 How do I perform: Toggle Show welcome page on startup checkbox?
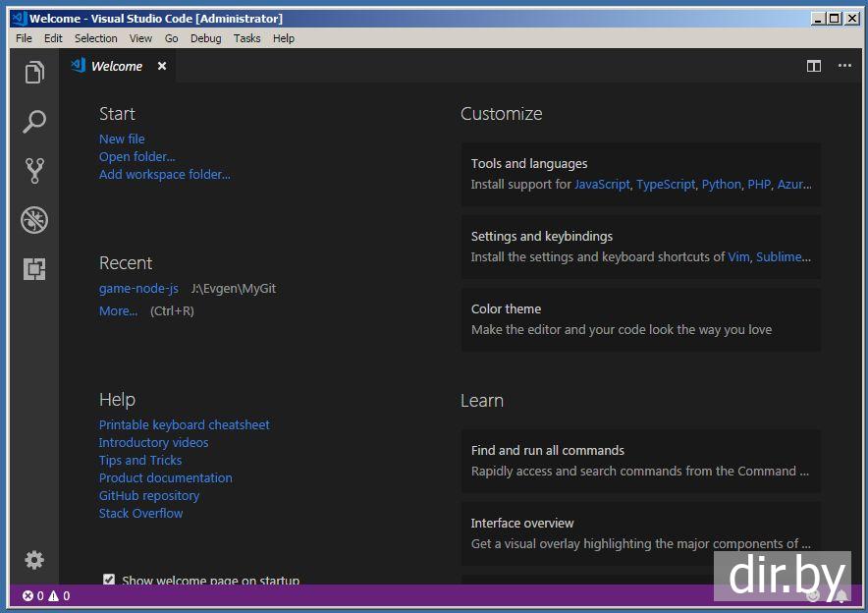109,581
